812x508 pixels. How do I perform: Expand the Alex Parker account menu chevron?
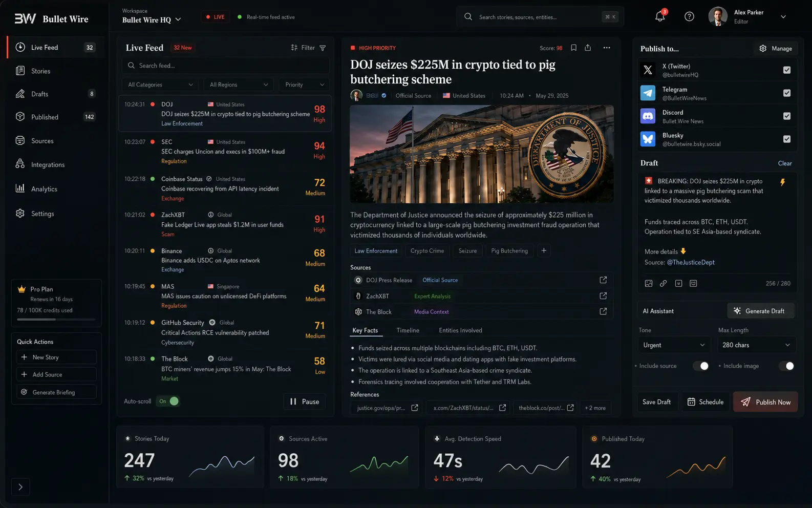(783, 17)
